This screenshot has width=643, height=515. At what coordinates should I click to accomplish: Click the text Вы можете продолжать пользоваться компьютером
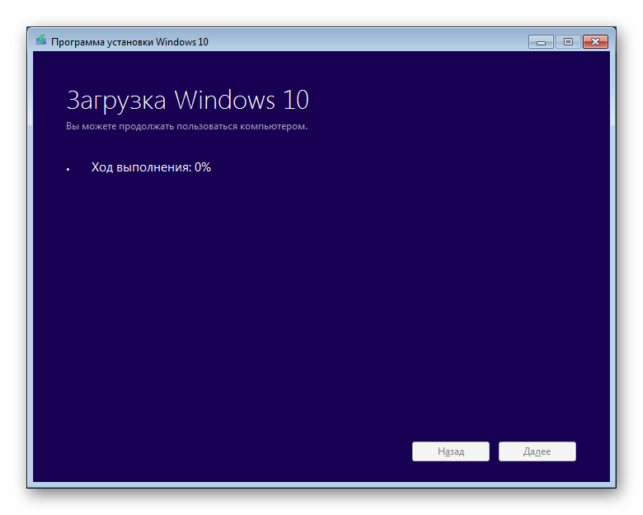click(187, 126)
